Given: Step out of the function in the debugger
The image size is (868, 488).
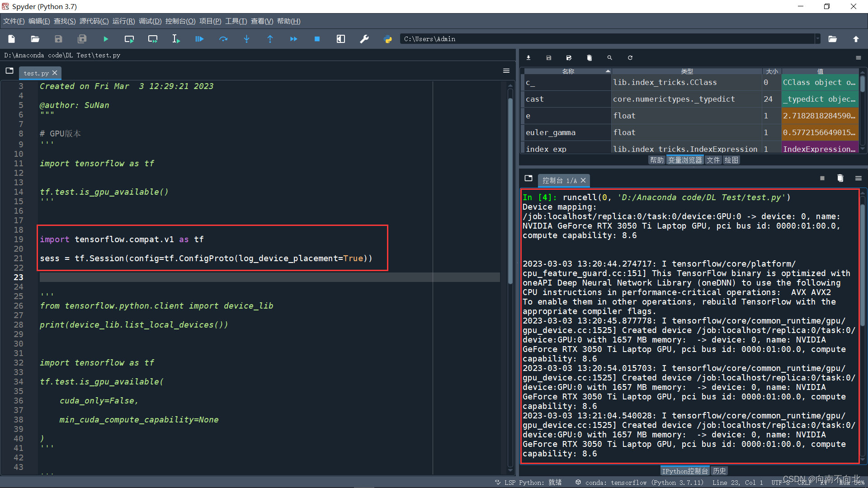Looking at the screenshot, I should coord(270,39).
